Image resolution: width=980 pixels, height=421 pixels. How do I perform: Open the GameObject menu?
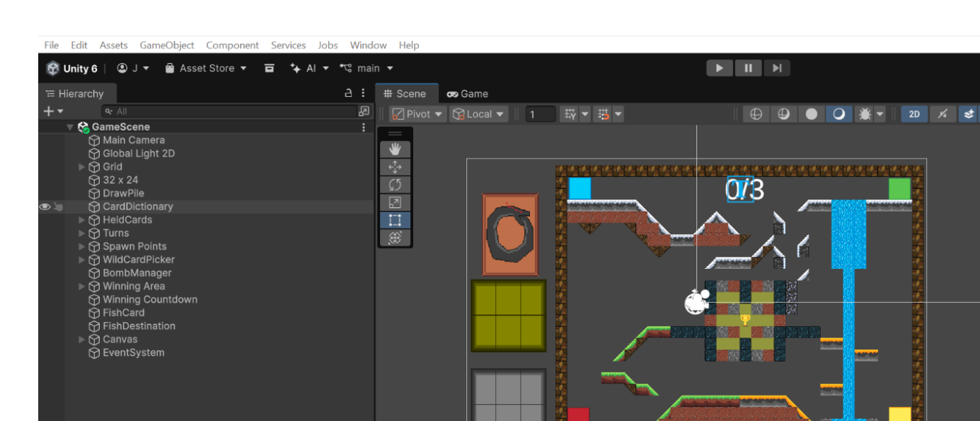point(167,45)
